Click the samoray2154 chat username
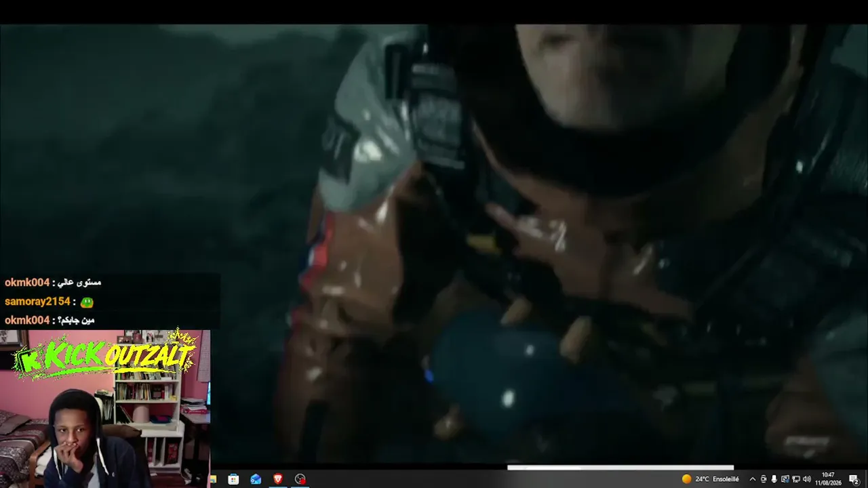The image size is (868, 488). (x=37, y=301)
